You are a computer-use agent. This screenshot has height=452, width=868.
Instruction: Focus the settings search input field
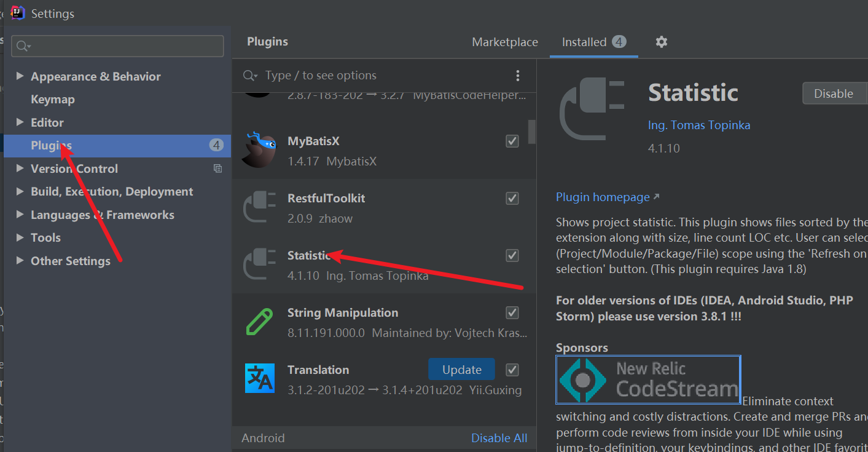pos(117,46)
